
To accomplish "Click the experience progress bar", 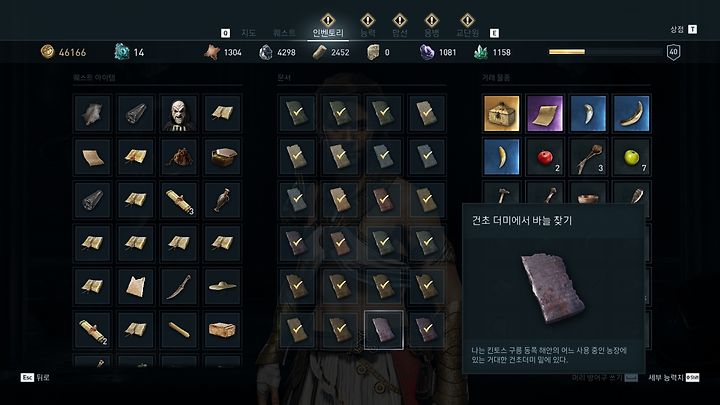I will point(605,52).
